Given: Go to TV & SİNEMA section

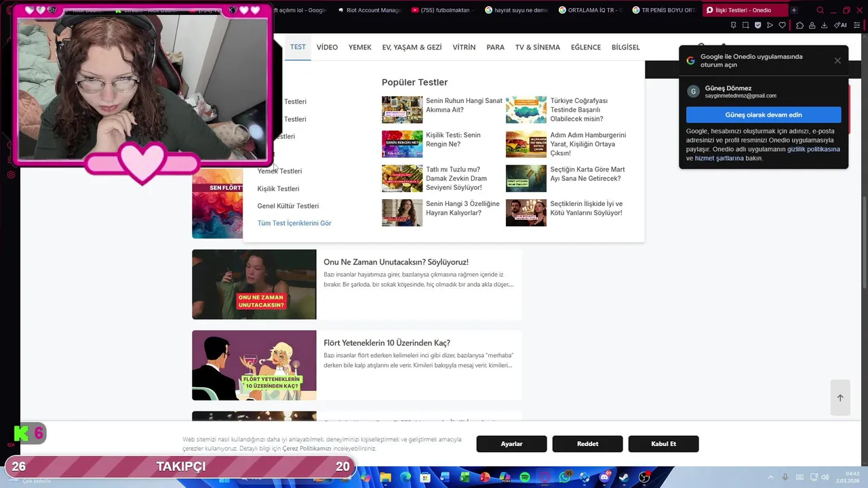Looking at the screenshot, I should (538, 47).
